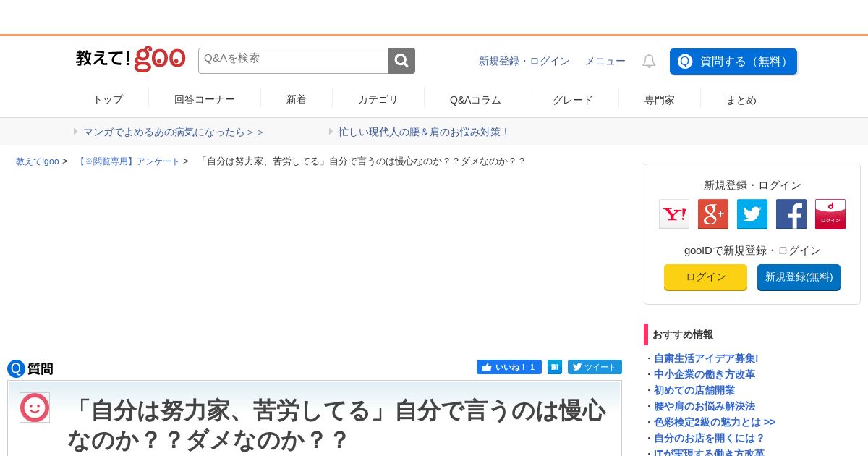Focus the Q&Aを検索 search field

294,61
